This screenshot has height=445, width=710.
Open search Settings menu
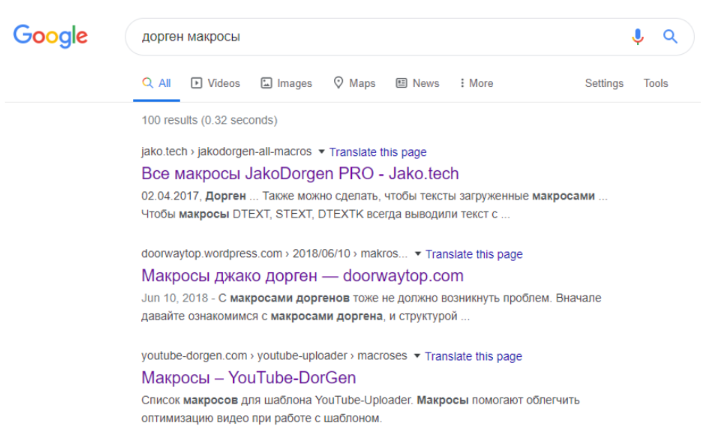point(604,83)
